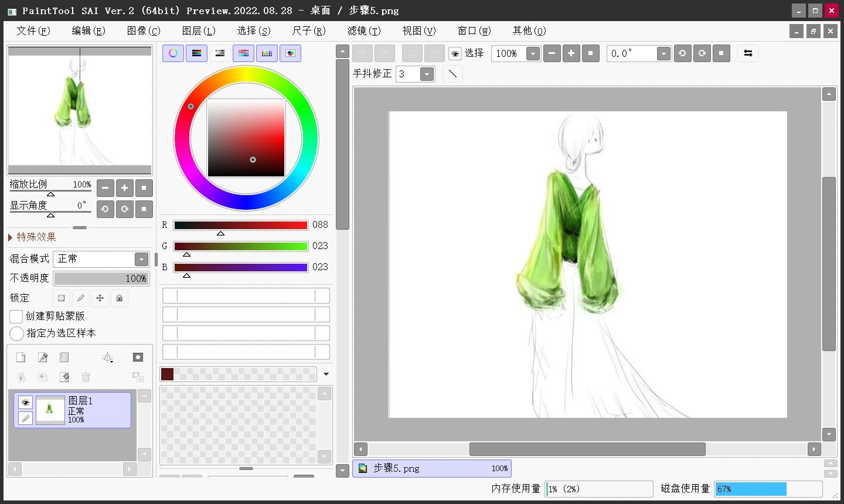844x504 pixels.
Task: Open the perspective ruler layer menu
Action: (108, 357)
